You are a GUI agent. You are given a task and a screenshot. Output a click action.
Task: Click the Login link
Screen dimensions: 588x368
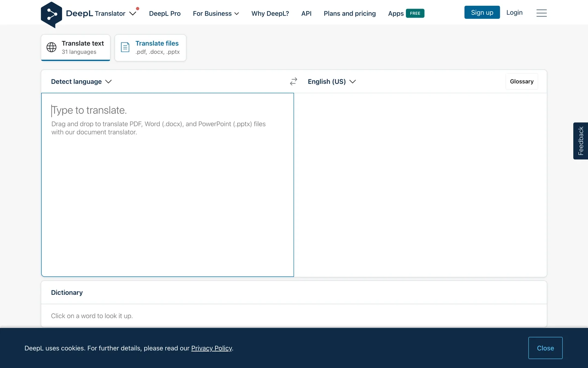[514, 13]
